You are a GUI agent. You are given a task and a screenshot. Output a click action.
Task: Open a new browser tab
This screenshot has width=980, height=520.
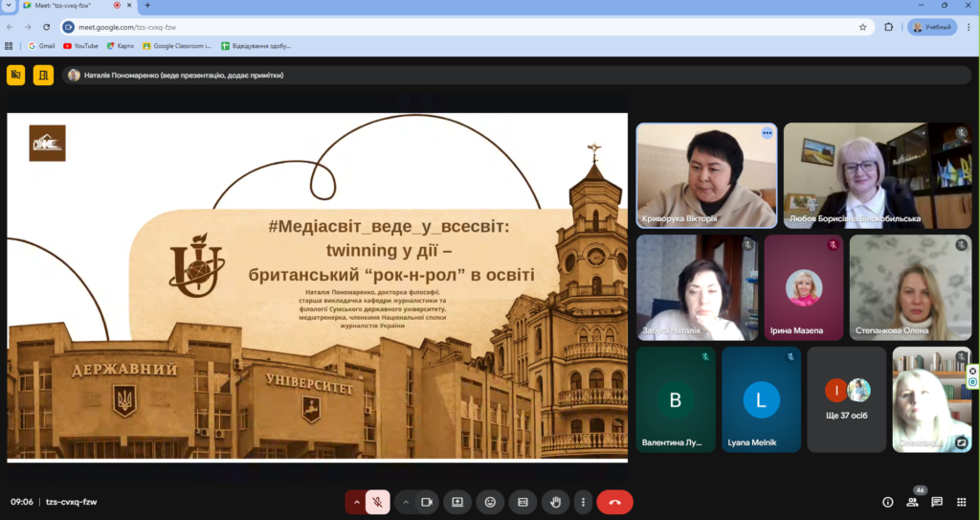pos(147,6)
